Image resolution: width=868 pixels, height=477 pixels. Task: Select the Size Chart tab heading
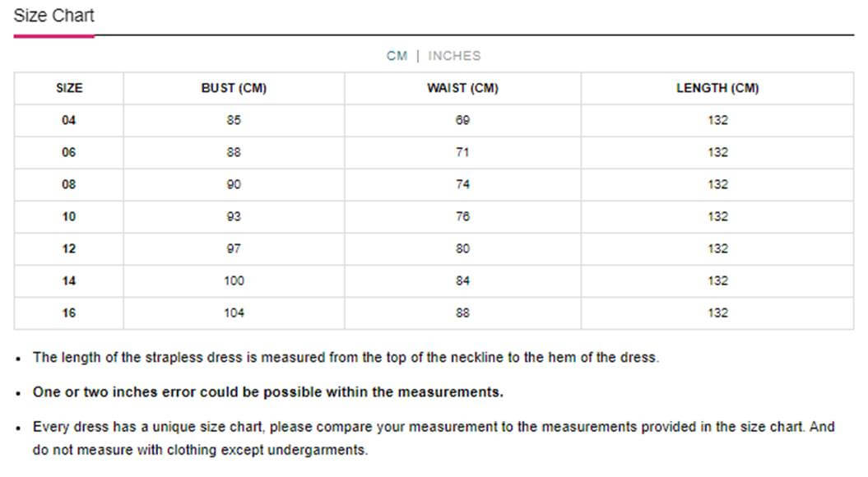(53, 16)
